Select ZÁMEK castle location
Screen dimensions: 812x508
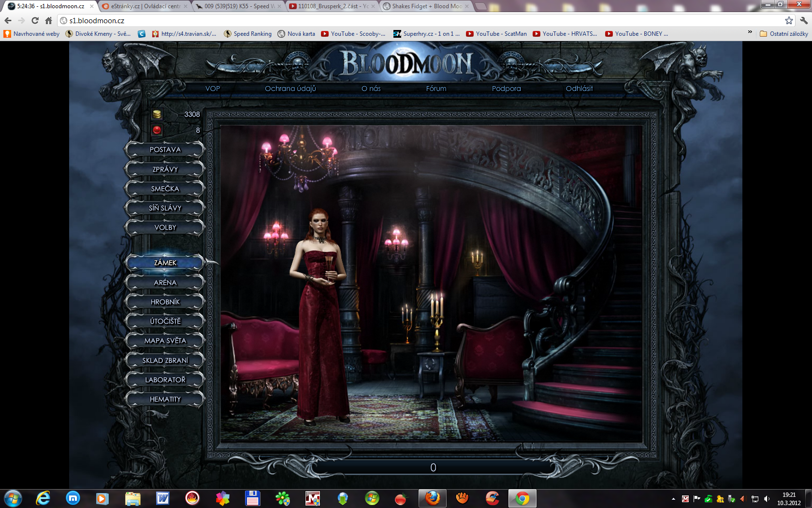click(x=165, y=263)
